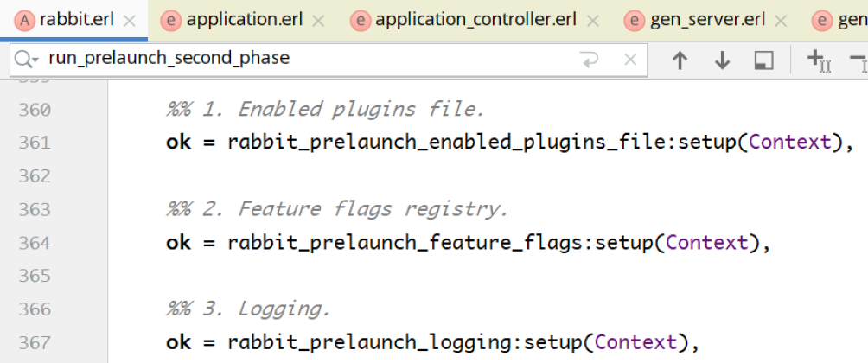Click line number 361 in the gutter
Image resolution: width=868 pixels, height=363 pixels.
(x=35, y=143)
